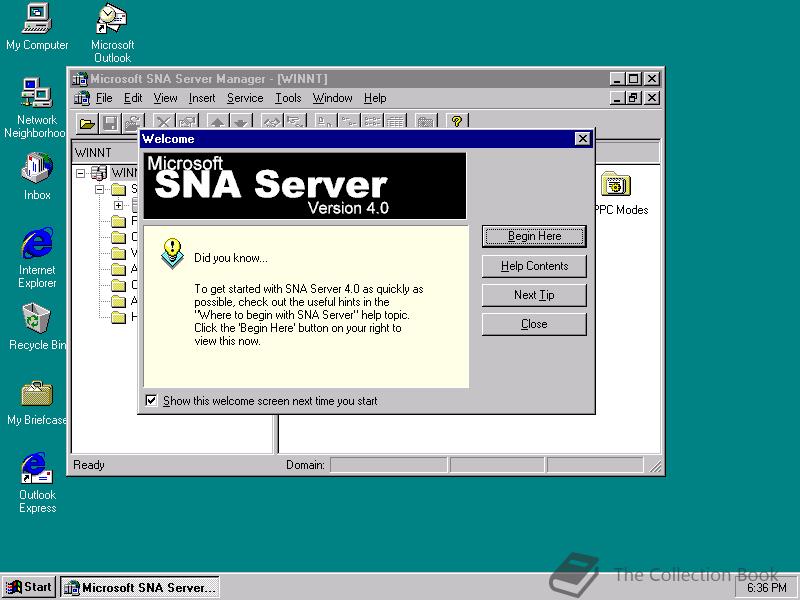This screenshot has width=800, height=600.
Task: Collapse the 'S' folder tree node
Action: click(x=99, y=189)
